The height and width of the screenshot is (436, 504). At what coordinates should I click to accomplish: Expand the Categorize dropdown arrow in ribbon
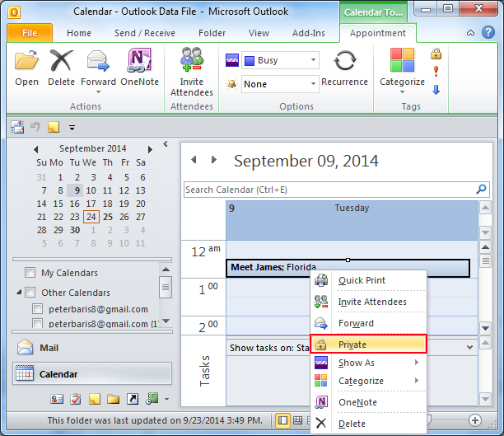point(402,92)
